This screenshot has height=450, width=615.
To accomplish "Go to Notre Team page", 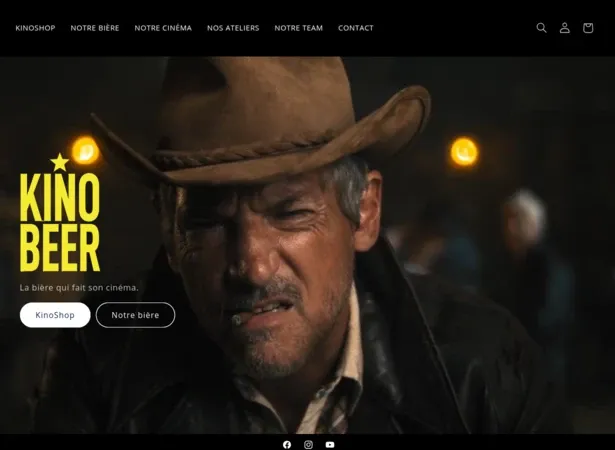I will tap(298, 28).
